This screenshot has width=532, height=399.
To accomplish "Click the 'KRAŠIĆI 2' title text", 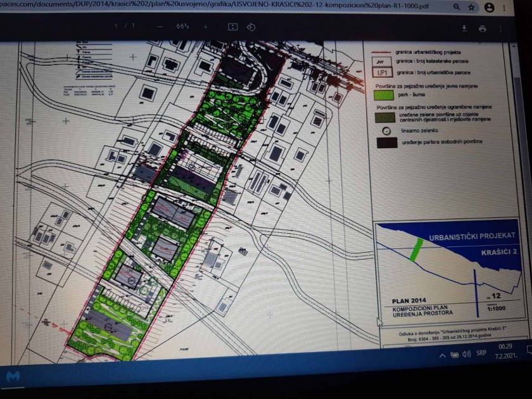I will (x=499, y=252).
